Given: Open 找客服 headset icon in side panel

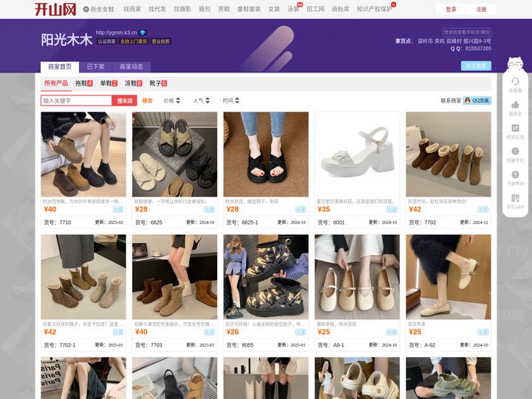Looking at the screenshot, I should tap(515, 81).
